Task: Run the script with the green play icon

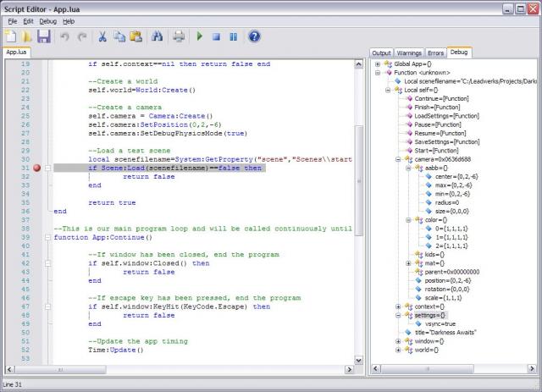Action: [x=200, y=36]
